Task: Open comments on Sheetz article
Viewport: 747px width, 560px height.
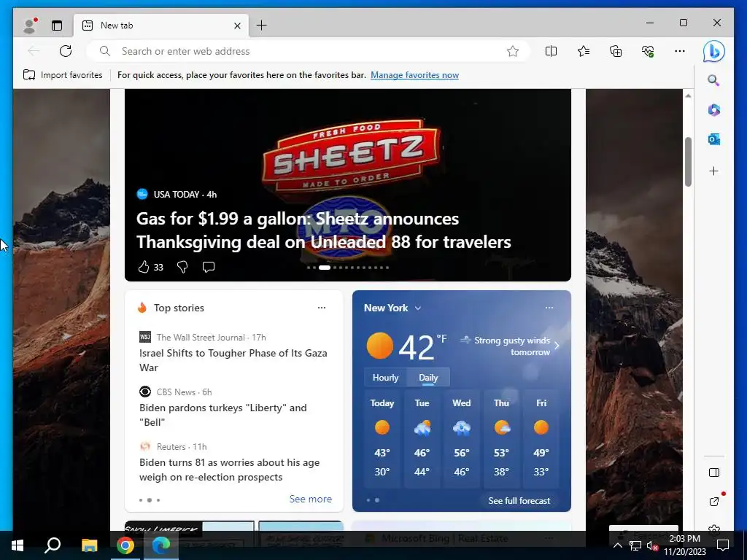Action: (x=208, y=267)
